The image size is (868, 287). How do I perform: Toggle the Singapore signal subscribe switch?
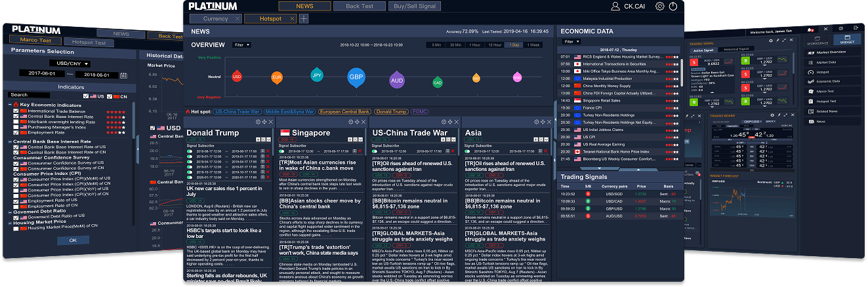point(282,151)
